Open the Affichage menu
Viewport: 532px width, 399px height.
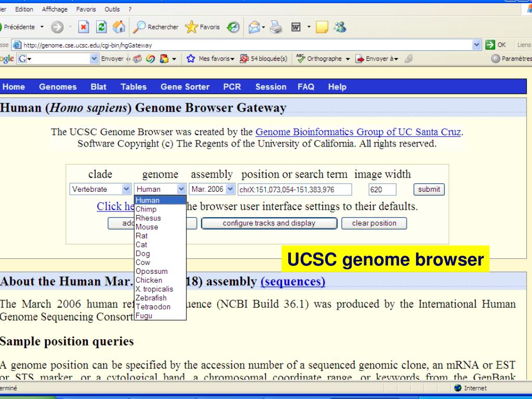click(x=55, y=9)
